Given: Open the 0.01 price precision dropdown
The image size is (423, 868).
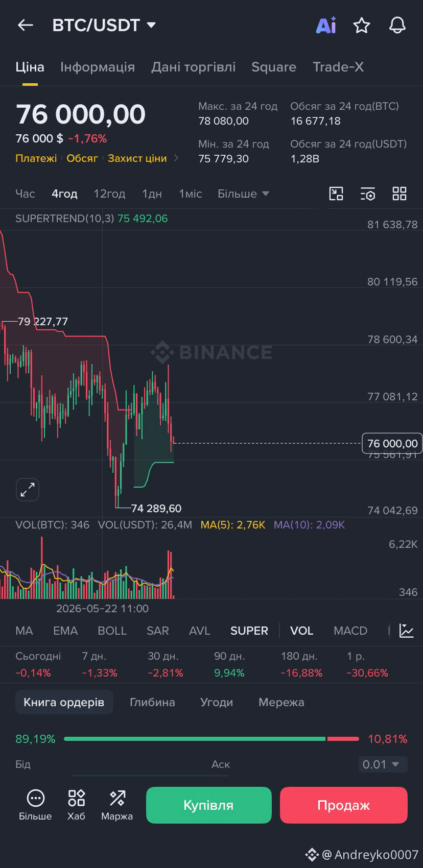Looking at the screenshot, I should pos(383,764).
